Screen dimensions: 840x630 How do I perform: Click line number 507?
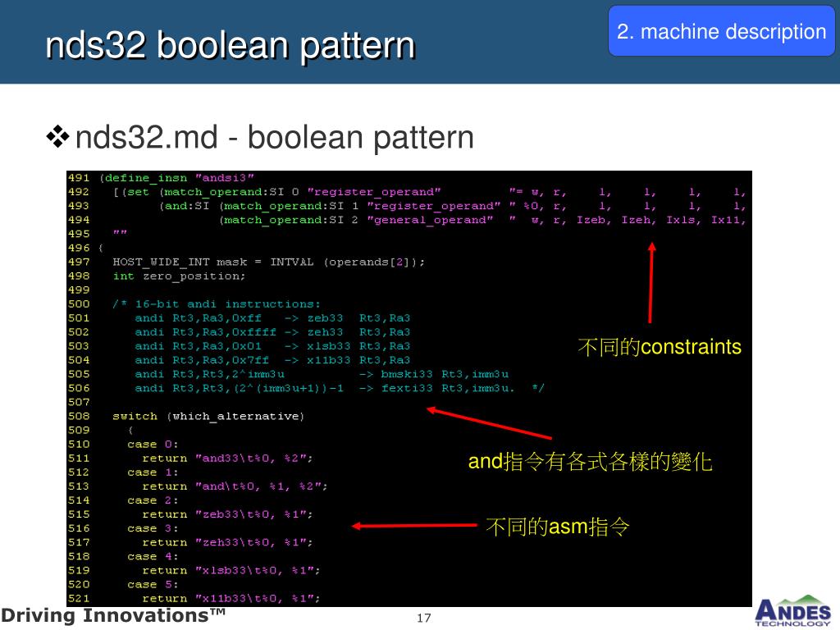[x=79, y=402]
